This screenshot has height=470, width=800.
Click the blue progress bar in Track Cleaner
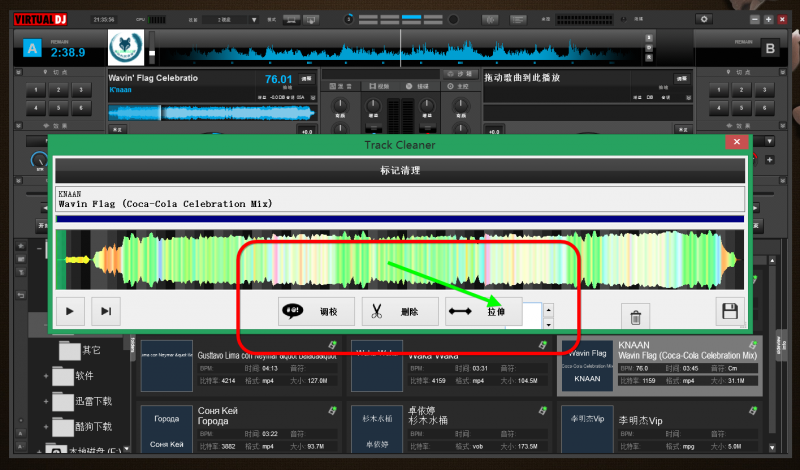pyautogui.click(x=399, y=219)
